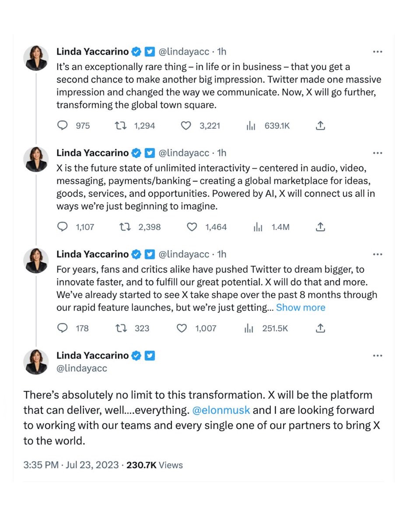This screenshot has height=525, width=420.
Task: Like the tweet with 1,007 likes
Action: (182, 328)
